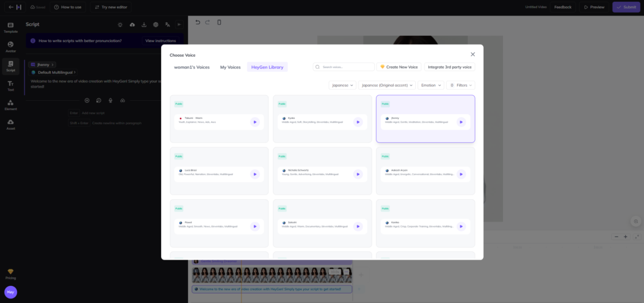Open the How to use guide

tap(67, 7)
